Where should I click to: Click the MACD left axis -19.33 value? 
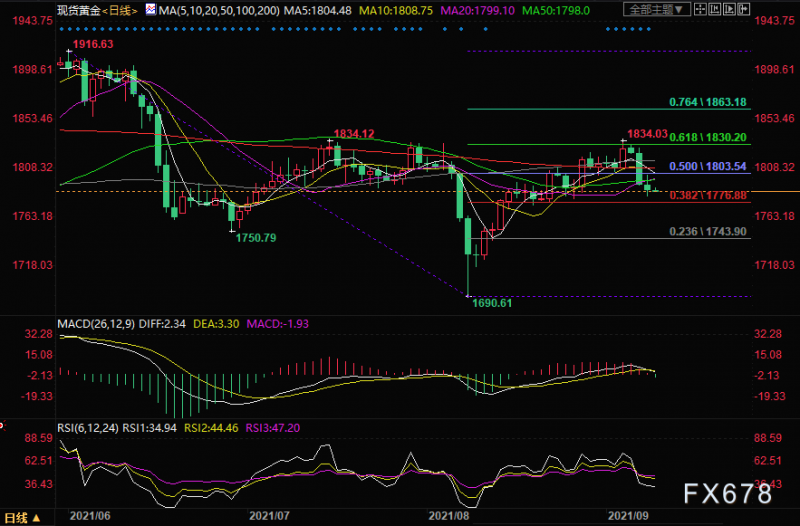click(x=37, y=396)
